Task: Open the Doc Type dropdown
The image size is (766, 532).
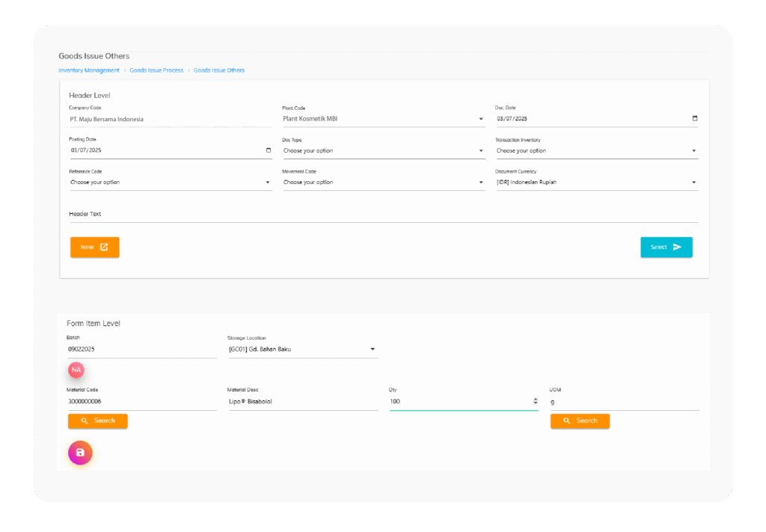Action: (x=481, y=151)
